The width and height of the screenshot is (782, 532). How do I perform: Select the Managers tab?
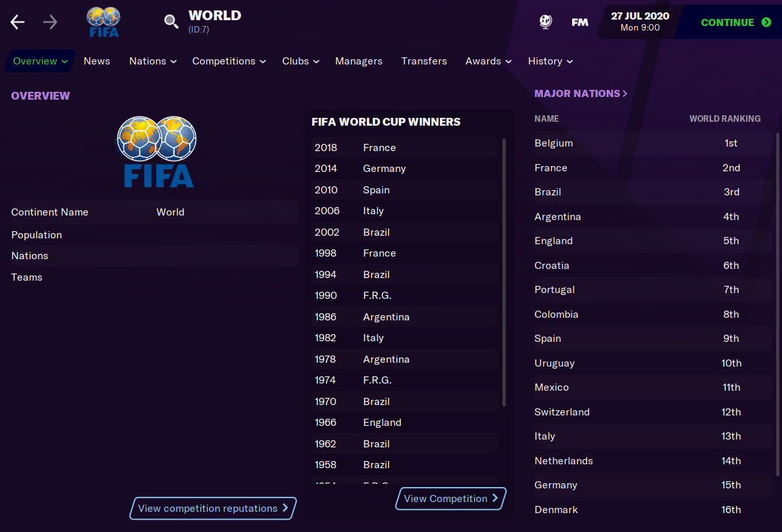click(x=358, y=61)
